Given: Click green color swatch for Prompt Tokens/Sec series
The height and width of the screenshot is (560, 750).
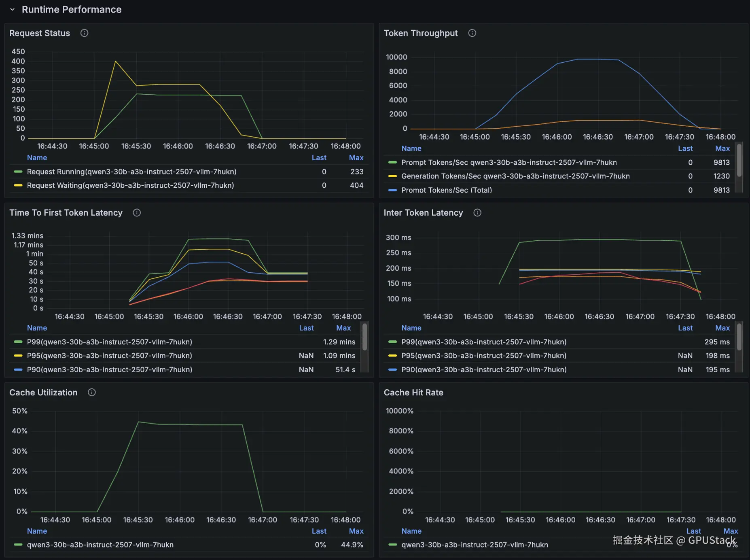Looking at the screenshot, I should pyautogui.click(x=392, y=162).
